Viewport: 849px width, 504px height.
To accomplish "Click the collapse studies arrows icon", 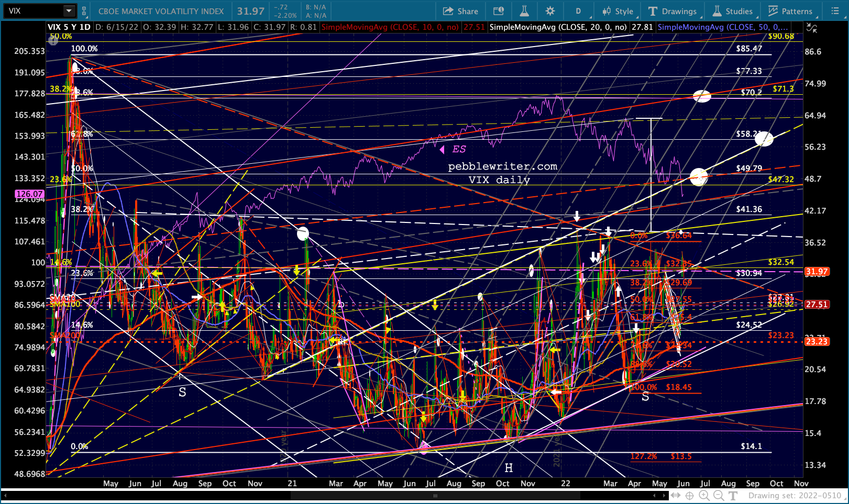I will pos(811,28).
